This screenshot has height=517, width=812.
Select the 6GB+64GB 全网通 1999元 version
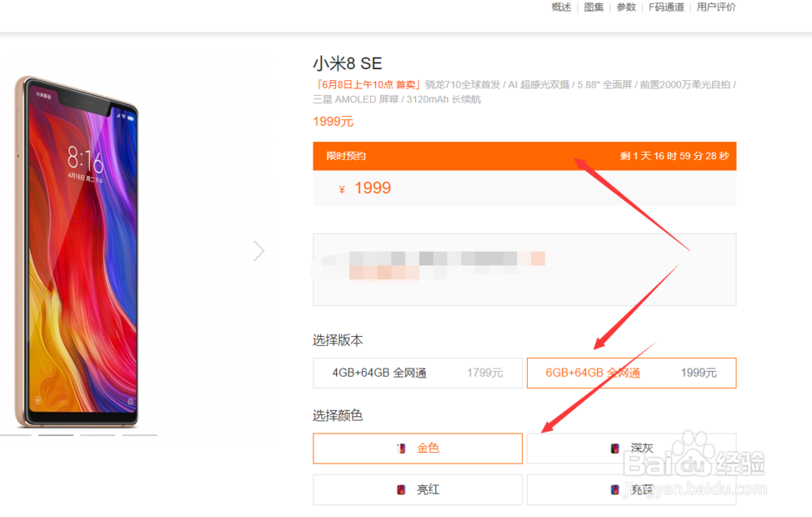[631, 373]
